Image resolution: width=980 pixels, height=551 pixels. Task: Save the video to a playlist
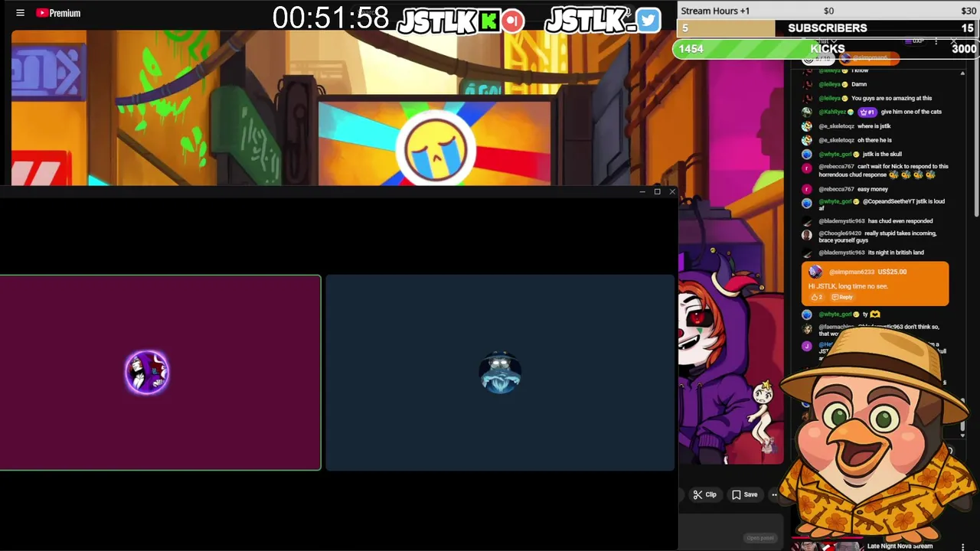coord(744,495)
